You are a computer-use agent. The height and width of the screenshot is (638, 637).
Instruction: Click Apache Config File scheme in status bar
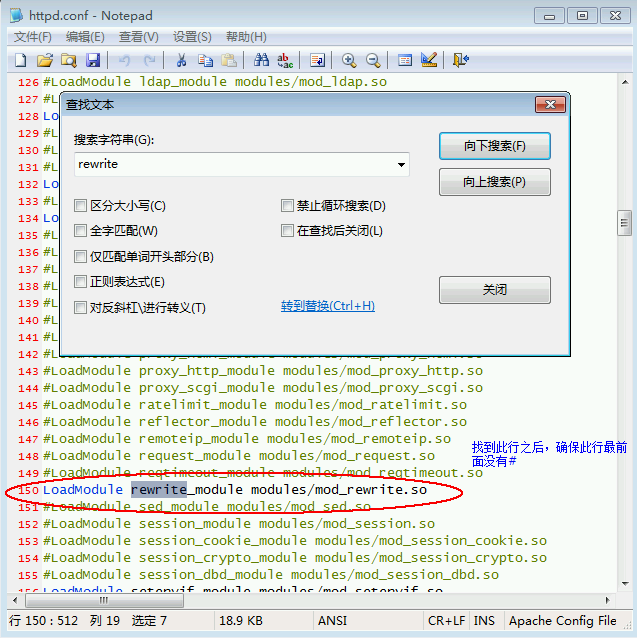click(563, 621)
